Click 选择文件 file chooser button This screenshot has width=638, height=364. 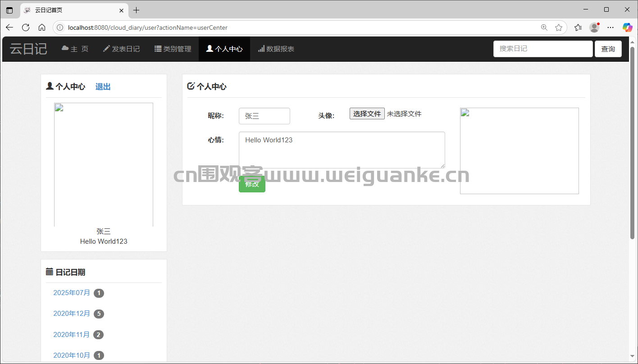click(367, 114)
